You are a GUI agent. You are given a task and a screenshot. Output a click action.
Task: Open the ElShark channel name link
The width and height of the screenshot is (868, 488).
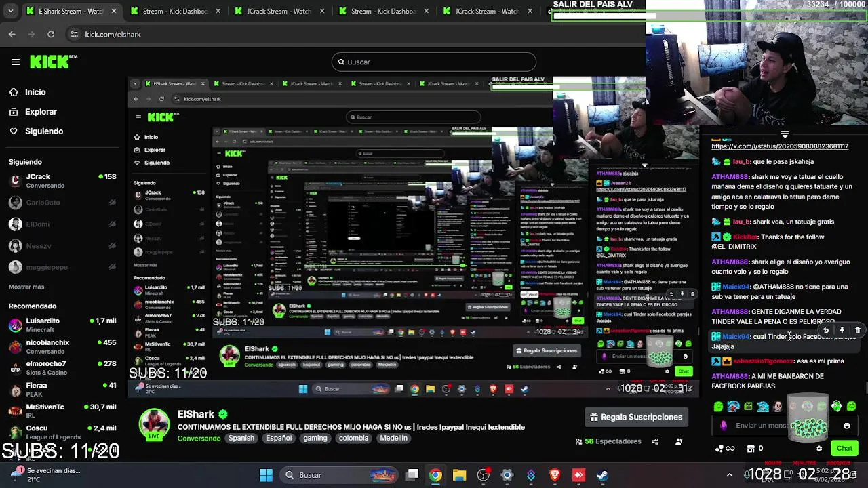click(x=196, y=414)
